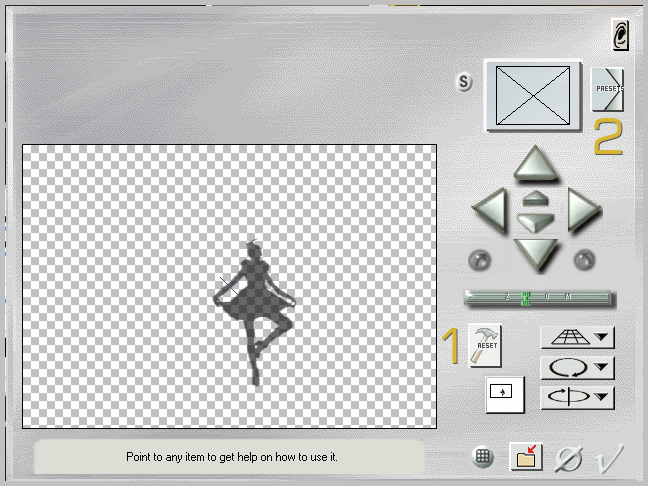
Task: Click the round S button
Action: point(464,82)
